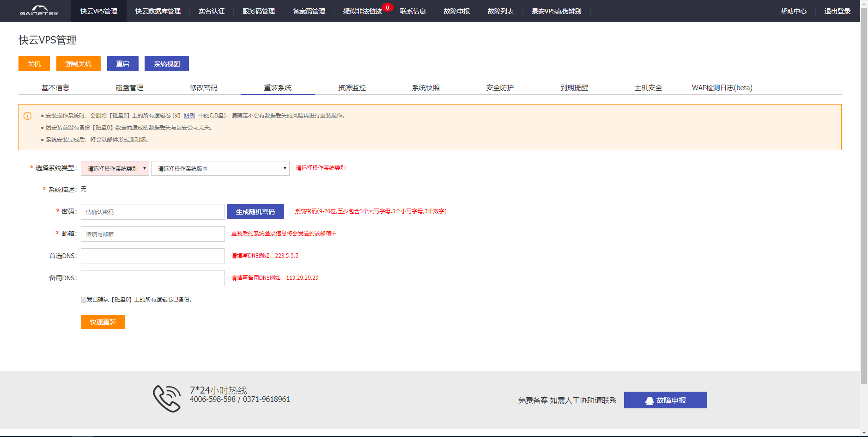The image size is (868, 437).
Task: Switch to the 系统快照 tab
Action: coord(426,87)
